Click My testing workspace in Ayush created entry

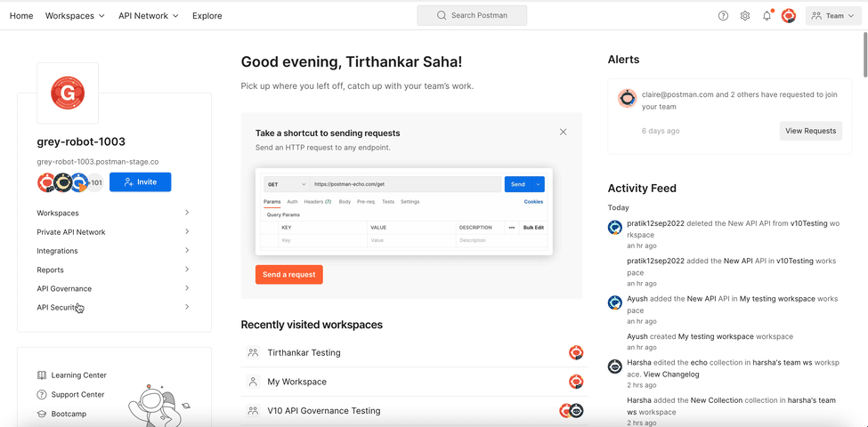716,336
